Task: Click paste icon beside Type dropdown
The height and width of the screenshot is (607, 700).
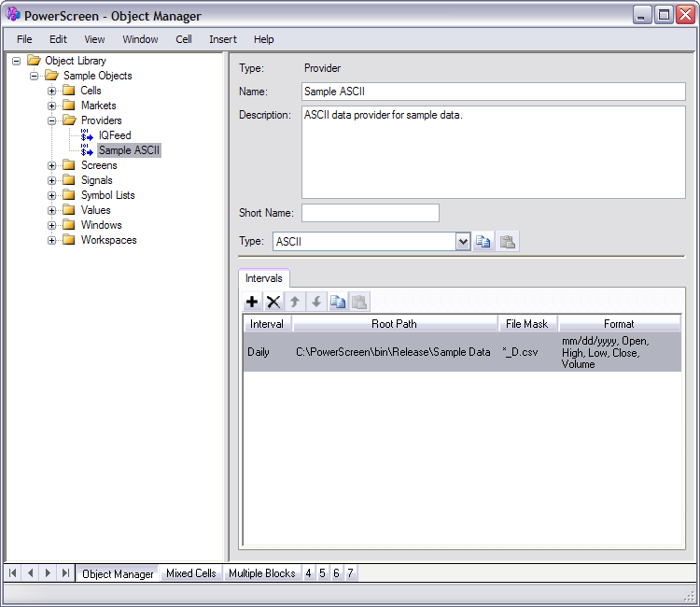Action: click(x=507, y=242)
